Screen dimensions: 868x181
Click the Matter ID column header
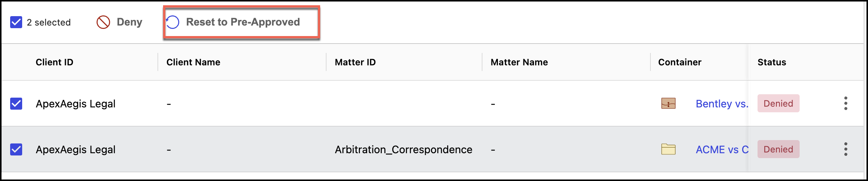(x=355, y=62)
